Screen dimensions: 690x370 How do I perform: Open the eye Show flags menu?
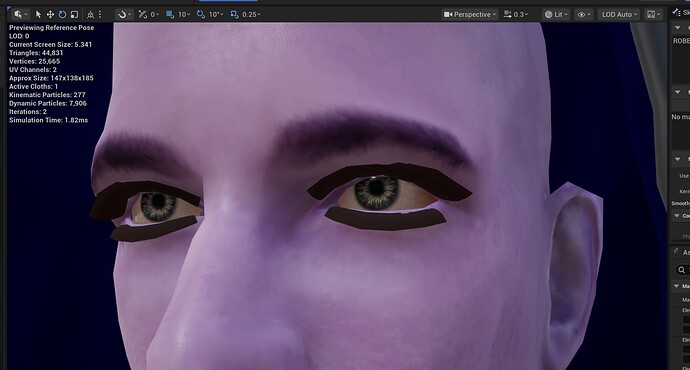[x=584, y=15]
